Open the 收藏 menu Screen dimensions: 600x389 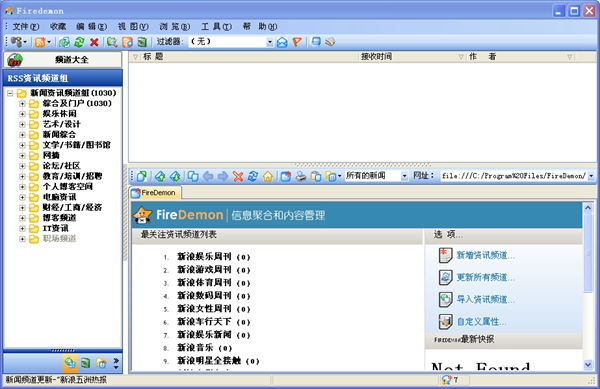[x=58, y=26]
